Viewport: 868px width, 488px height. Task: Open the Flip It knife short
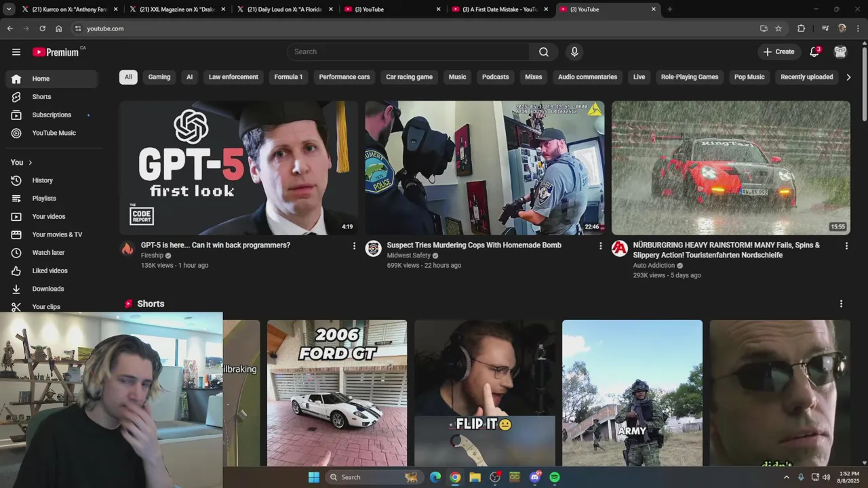[484, 393]
